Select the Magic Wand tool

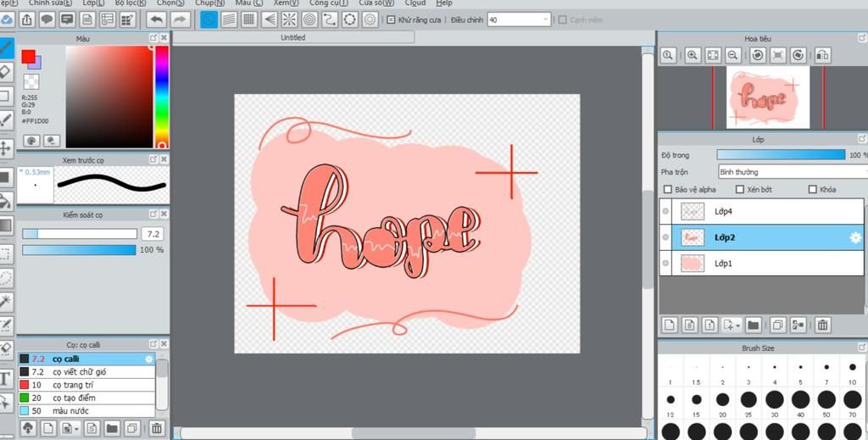(6, 302)
